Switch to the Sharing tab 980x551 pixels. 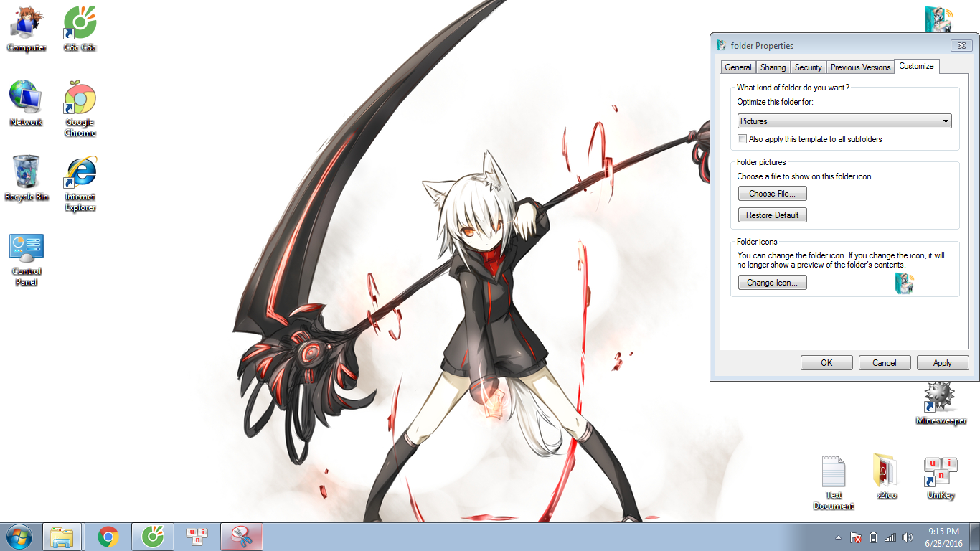click(x=773, y=67)
